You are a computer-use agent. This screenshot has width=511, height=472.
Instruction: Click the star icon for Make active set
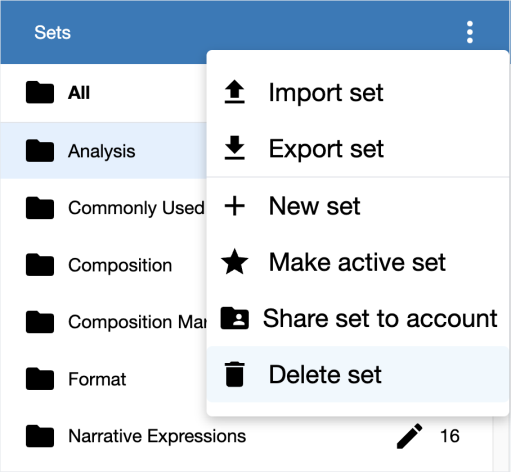tap(235, 262)
